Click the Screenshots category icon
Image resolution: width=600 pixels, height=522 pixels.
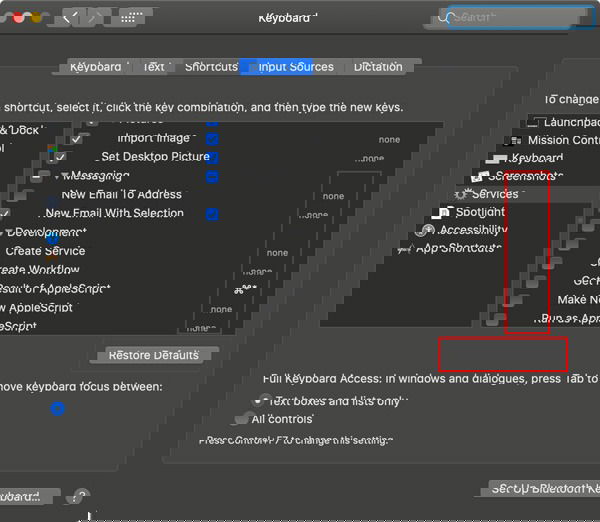coord(480,176)
